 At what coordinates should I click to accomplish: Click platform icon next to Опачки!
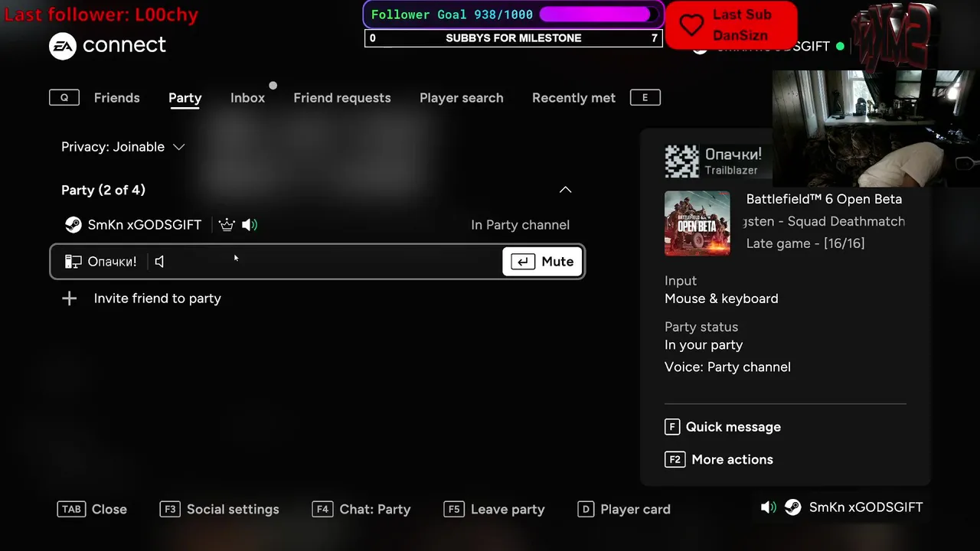coord(73,262)
